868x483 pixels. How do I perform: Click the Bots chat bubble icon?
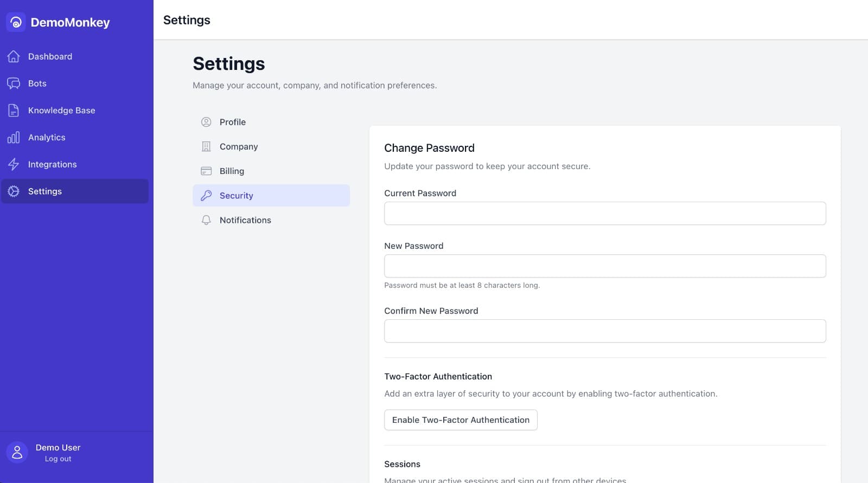click(14, 83)
